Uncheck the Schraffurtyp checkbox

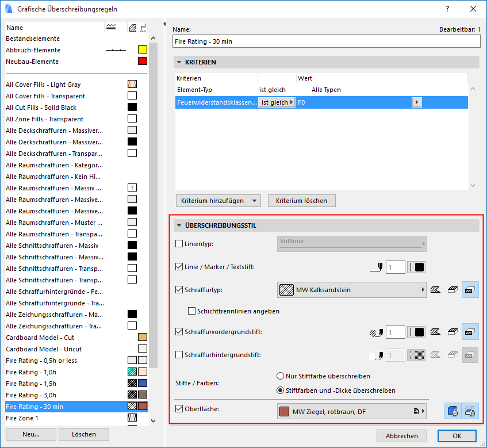click(179, 289)
